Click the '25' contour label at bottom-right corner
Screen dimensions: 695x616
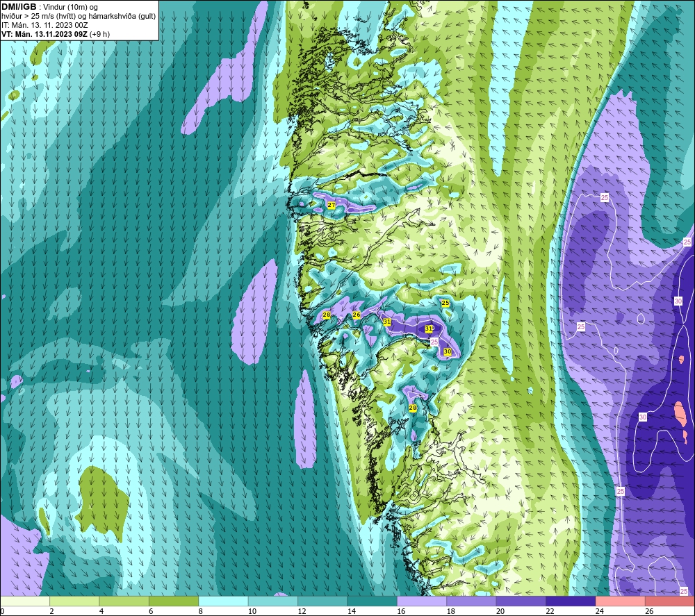683,591
